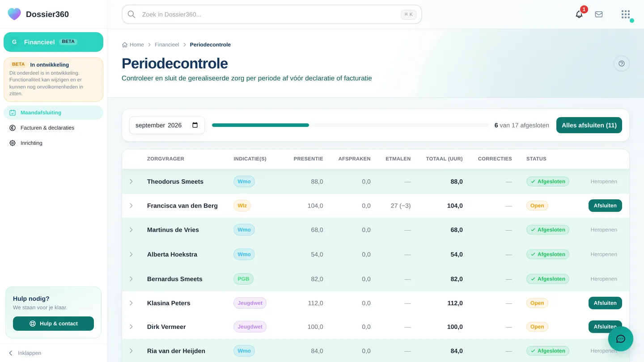Click the 27 (−3) etmalen value
This screenshot has height=362, width=644.
pyautogui.click(x=401, y=206)
